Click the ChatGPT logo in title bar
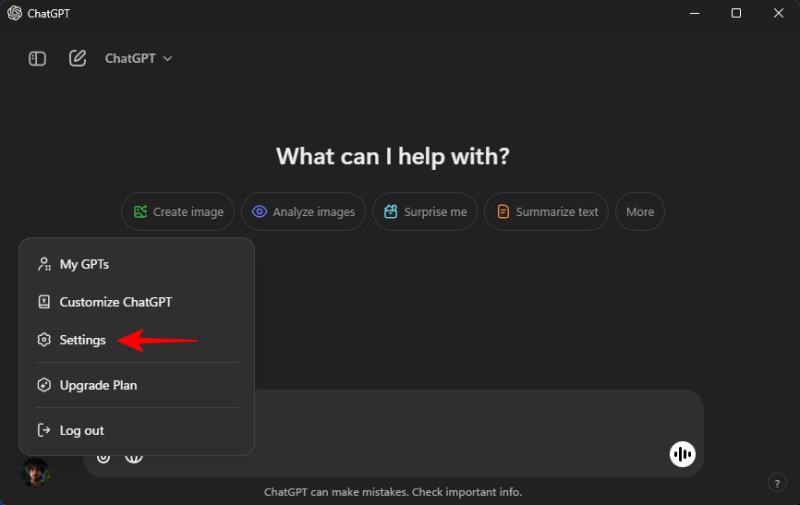Viewport: 800px width, 505px height. tap(15, 13)
